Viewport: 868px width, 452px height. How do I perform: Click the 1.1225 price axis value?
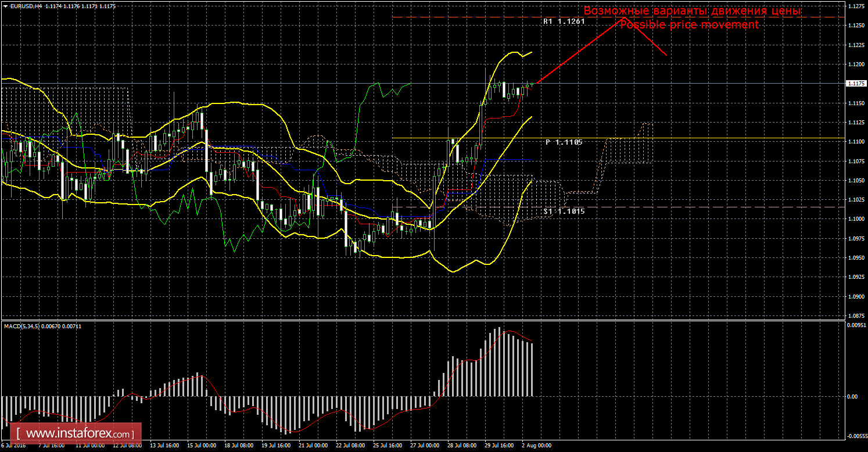point(856,45)
